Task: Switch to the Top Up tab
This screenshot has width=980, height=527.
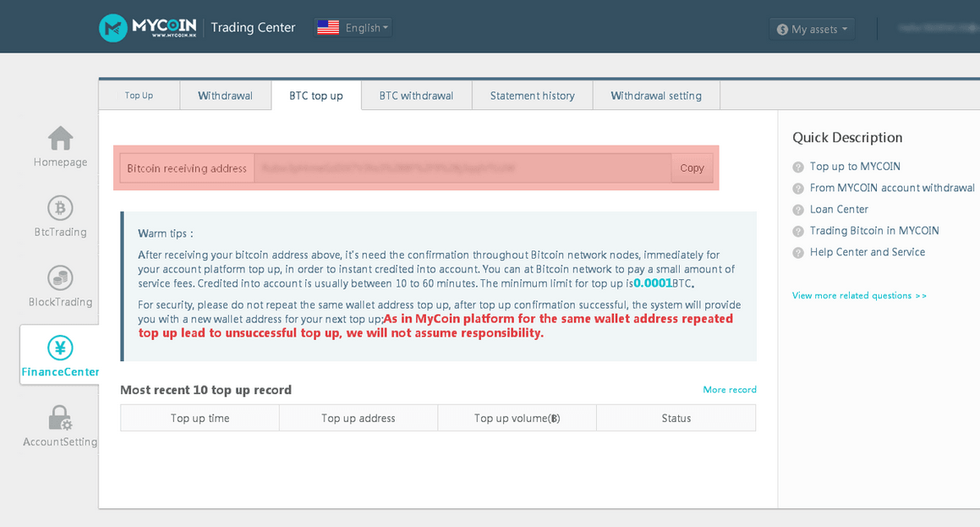Action: (x=139, y=96)
